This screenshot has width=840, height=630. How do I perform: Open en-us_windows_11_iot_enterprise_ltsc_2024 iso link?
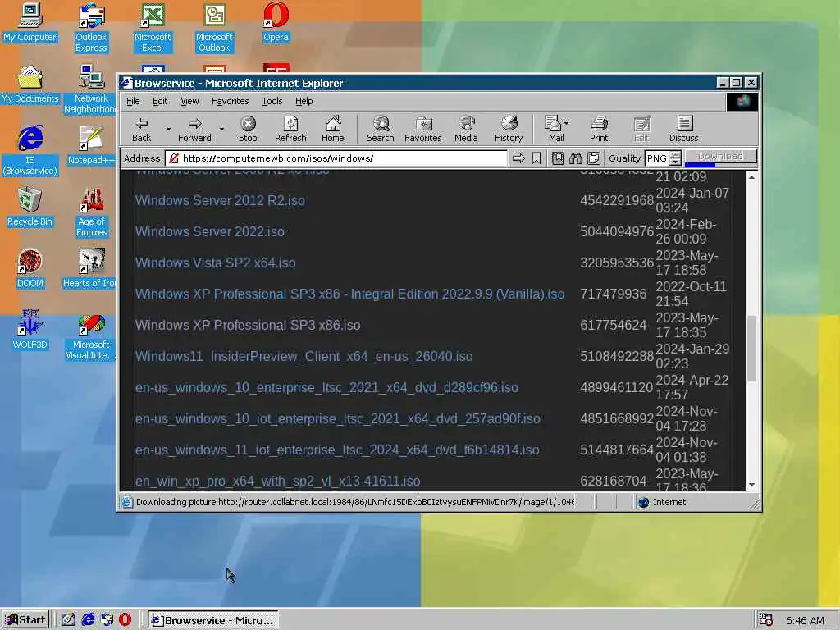[337, 450]
